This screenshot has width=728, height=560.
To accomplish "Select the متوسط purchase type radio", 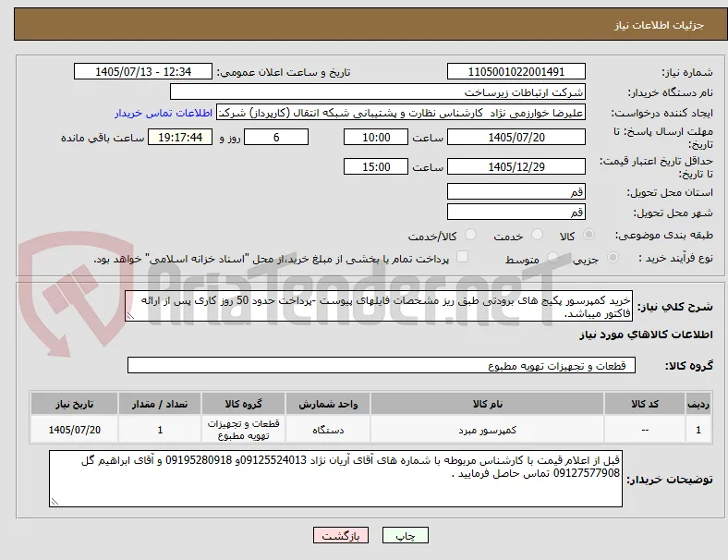I will pyautogui.click(x=553, y=257).
